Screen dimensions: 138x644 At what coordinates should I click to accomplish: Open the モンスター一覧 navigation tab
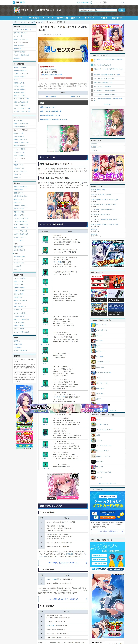(48, 18)
